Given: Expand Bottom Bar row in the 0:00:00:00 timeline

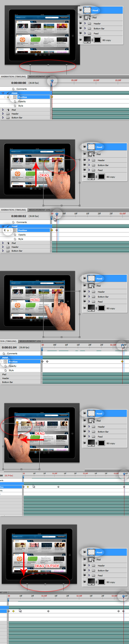Looking at the screenshot, I should tap(3, 118).
